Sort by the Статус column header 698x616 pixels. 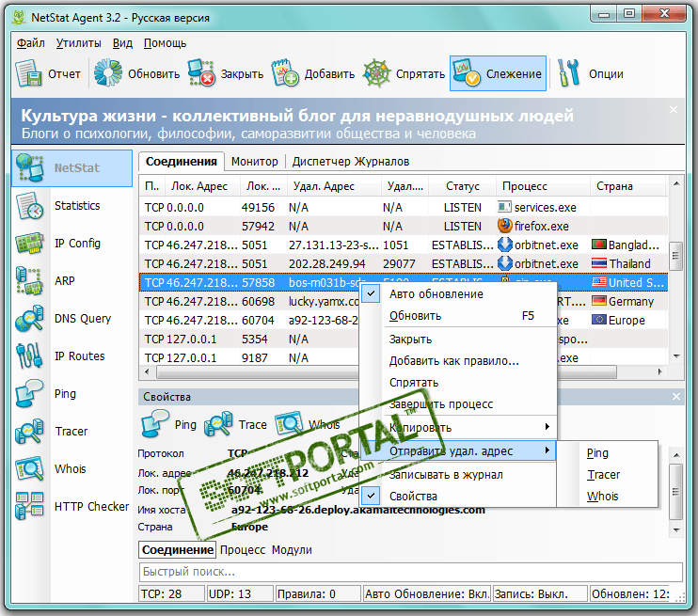pyautogui.click(x=463, y=186)
